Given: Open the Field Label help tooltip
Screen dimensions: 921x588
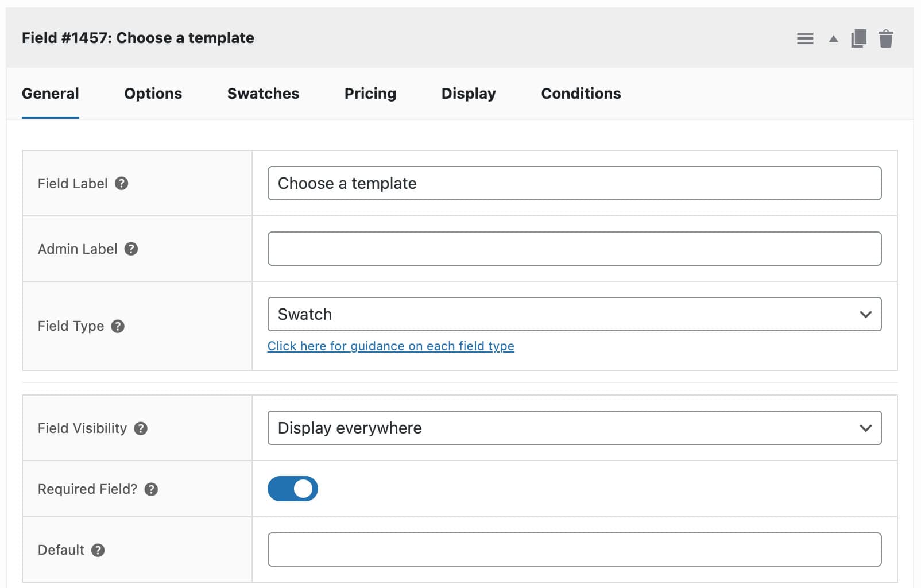Looking at the screenshot, I should 121,183.
